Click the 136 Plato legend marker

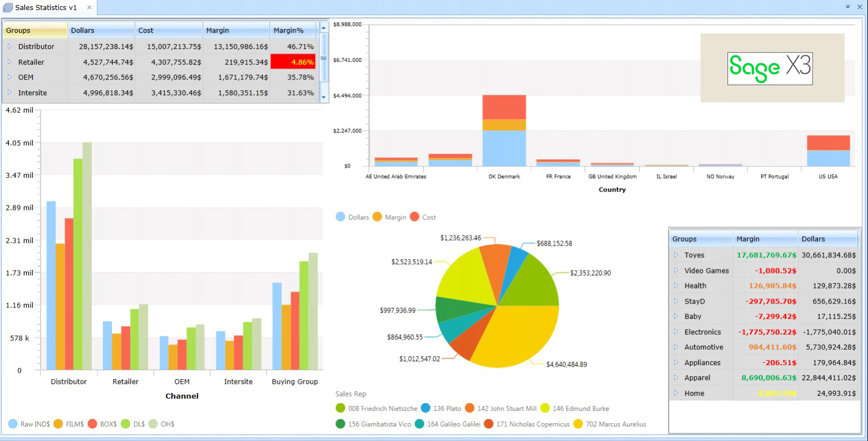click(x=426, y=409)
